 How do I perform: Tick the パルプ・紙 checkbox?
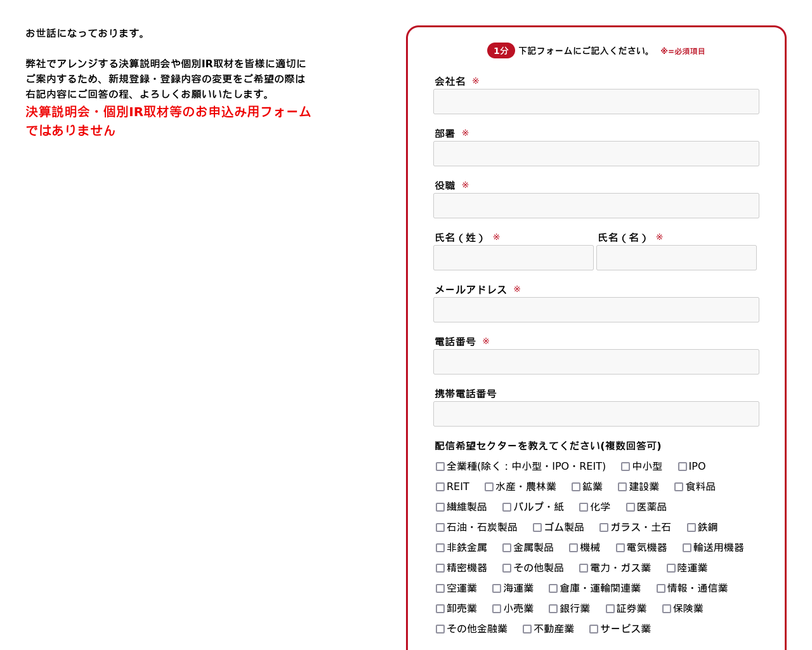pos(507,507)
